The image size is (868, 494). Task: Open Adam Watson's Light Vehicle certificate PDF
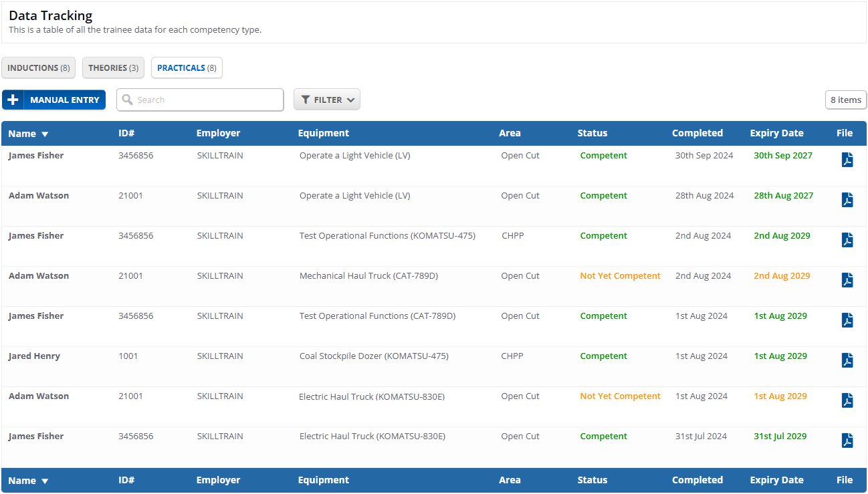tap(847, 200)
